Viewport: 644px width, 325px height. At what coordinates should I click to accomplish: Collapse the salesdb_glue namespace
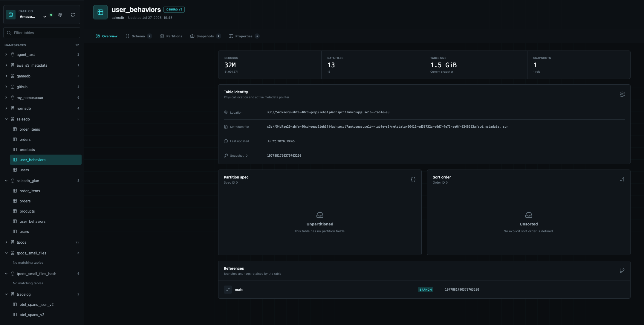coord(6,181)
